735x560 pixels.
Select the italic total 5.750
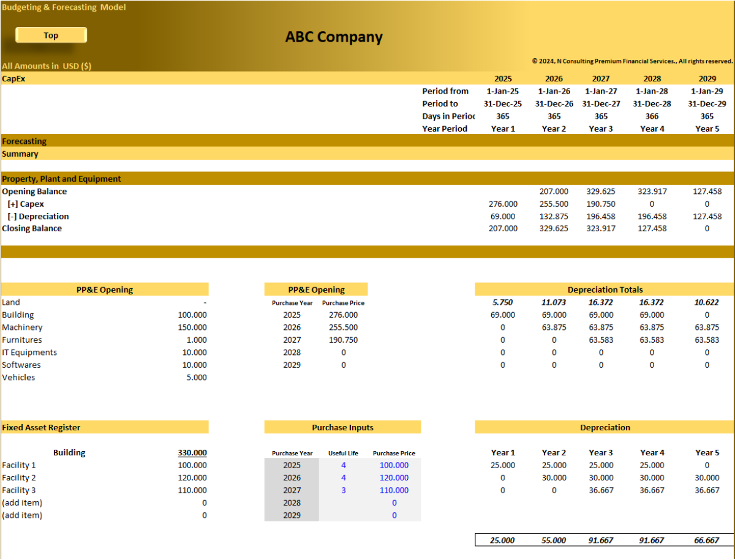[x=503, y=302]
